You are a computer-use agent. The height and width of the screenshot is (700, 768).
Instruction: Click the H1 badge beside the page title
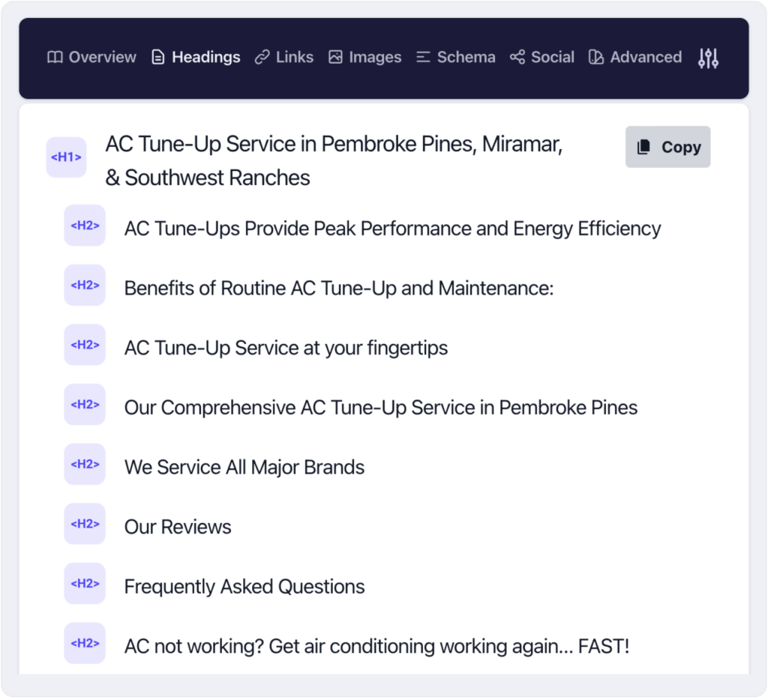[x=66, y=157]
